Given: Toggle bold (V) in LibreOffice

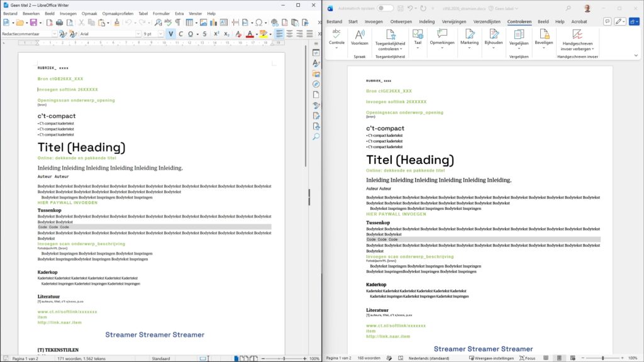Looking at the screenshot, I should tap(171, 34).
